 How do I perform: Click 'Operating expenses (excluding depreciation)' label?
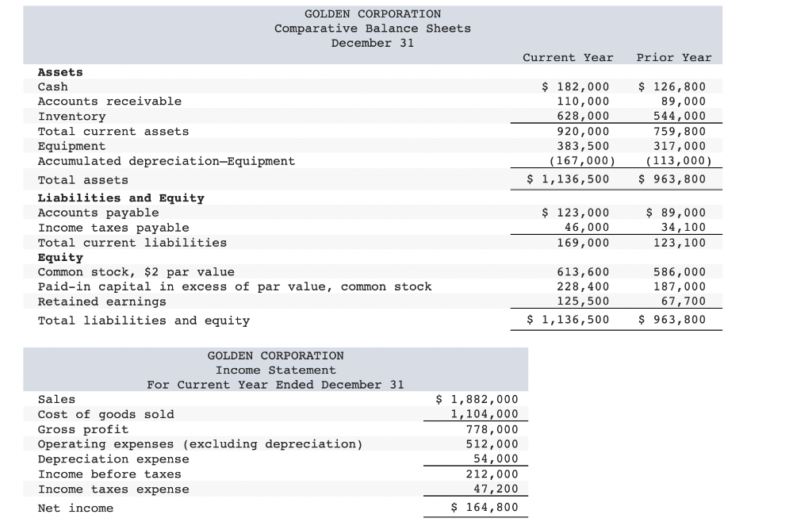(x=200, y=444)
